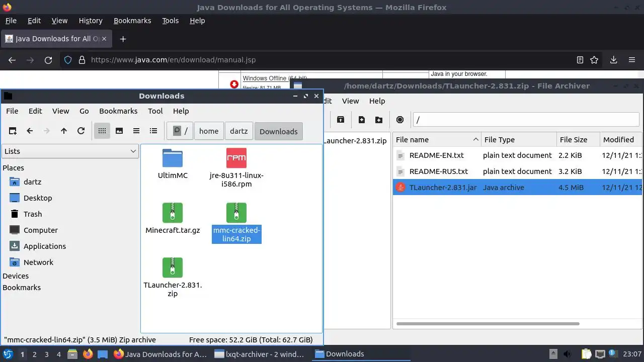Open the file manager Edit menu
The width and height of the screenshot is (644, 362).
(35, 111)
